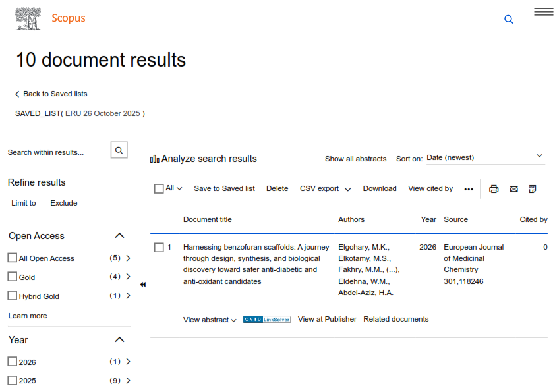Click the print icon in toolbar
555x392 pixels.
tap(494, 189)
